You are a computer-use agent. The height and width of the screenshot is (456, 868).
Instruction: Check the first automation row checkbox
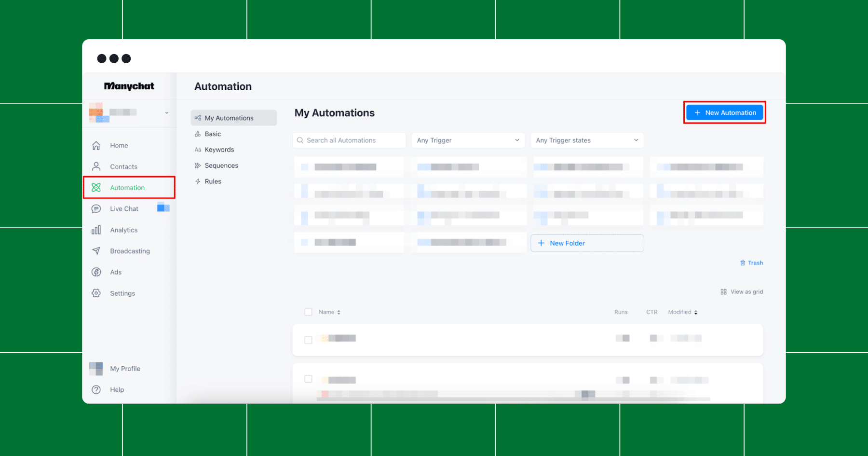[308, 340]
